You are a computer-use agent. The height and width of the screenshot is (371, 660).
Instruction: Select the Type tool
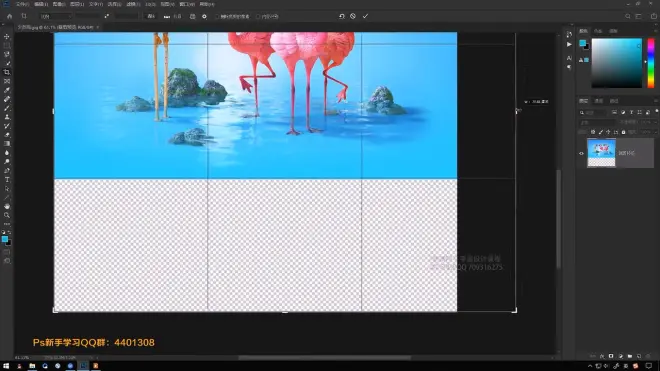(7, 180)
